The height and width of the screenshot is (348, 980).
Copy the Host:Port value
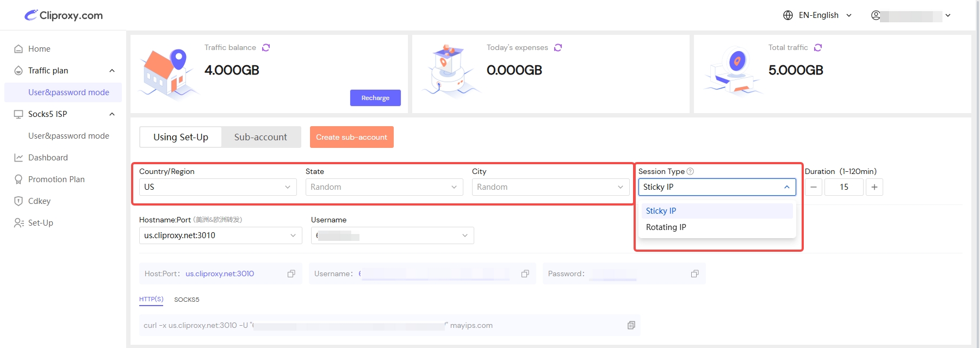pos(291,274)
